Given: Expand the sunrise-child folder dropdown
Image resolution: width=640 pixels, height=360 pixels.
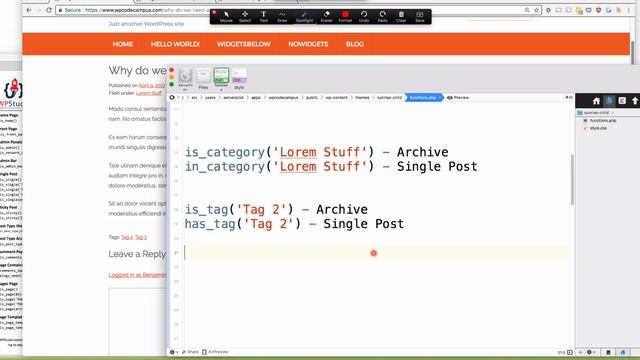Looking at the screenshot, I should tap(613, 113).
